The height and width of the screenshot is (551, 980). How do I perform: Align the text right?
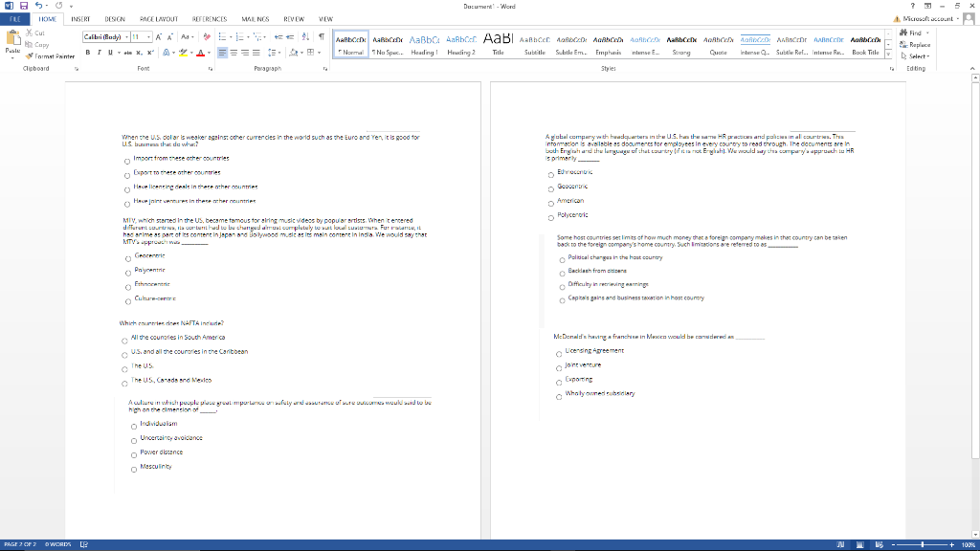[245, 53]
